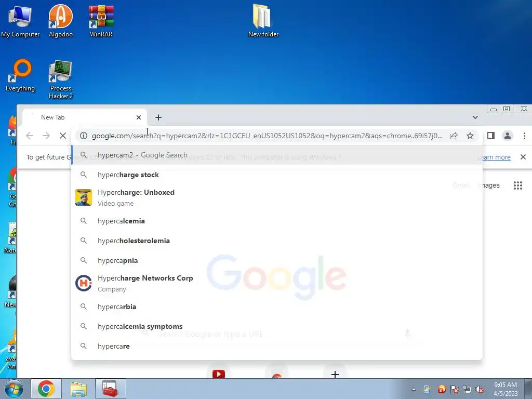
Task: Open Windows Start menu orb
Action: (x=14, y=389)
